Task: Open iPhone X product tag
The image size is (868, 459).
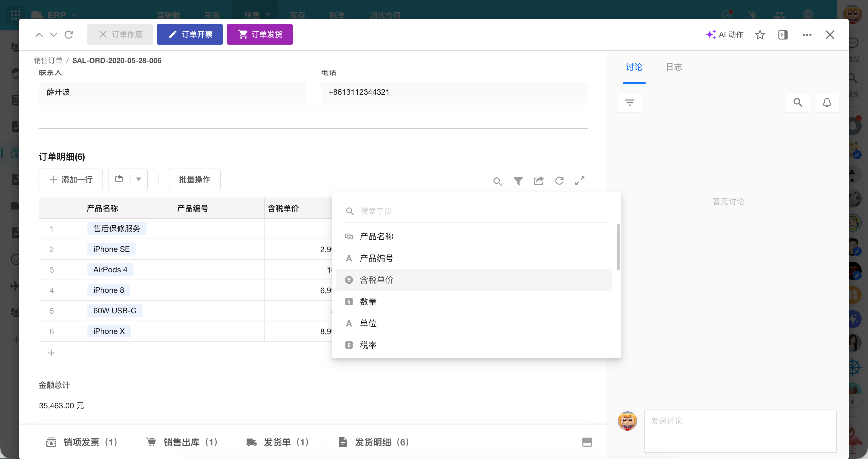Action: click(109, 331)
